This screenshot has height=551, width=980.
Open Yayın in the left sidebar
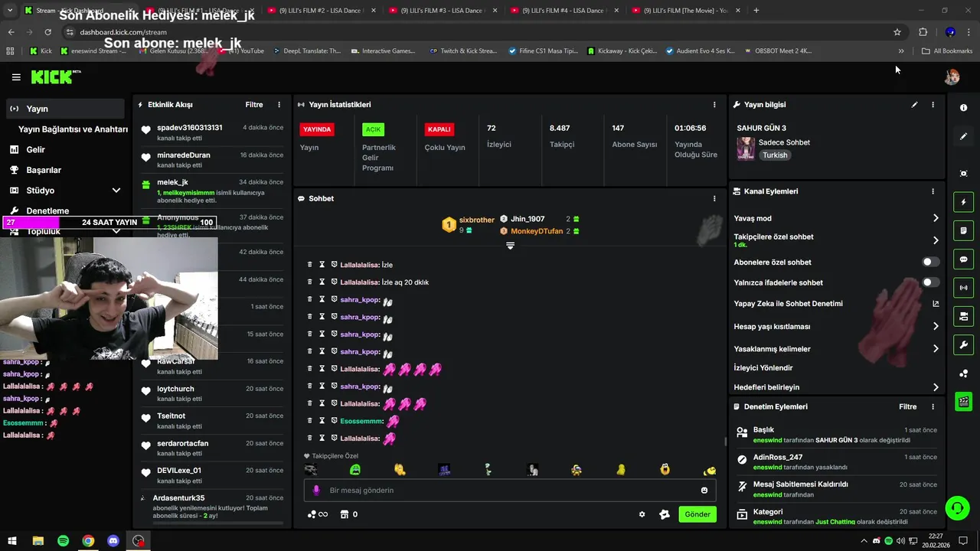click(65, 109)
